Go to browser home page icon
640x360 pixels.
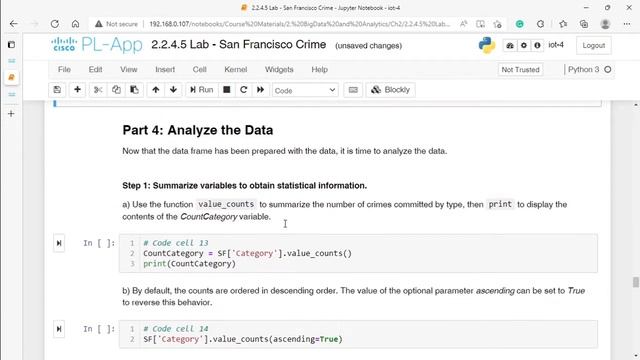(76, 24)
